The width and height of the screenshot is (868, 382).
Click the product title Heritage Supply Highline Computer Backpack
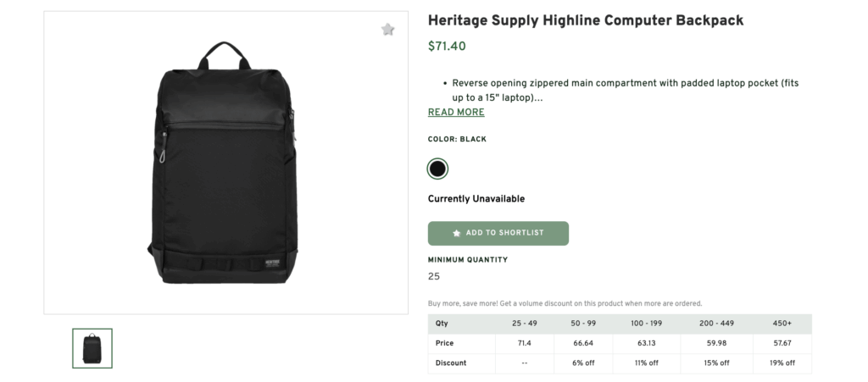[586, 20]
